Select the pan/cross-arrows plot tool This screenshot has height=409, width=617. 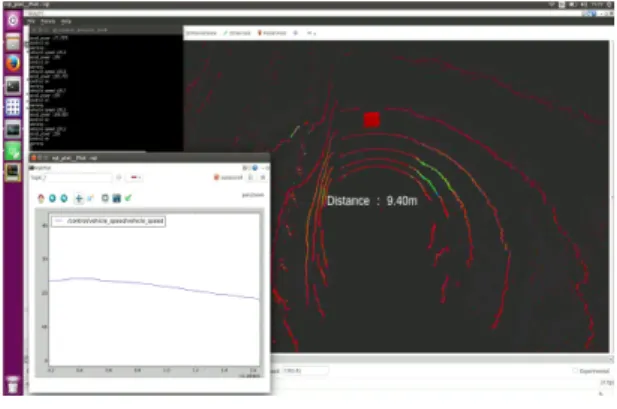point(79,198)
